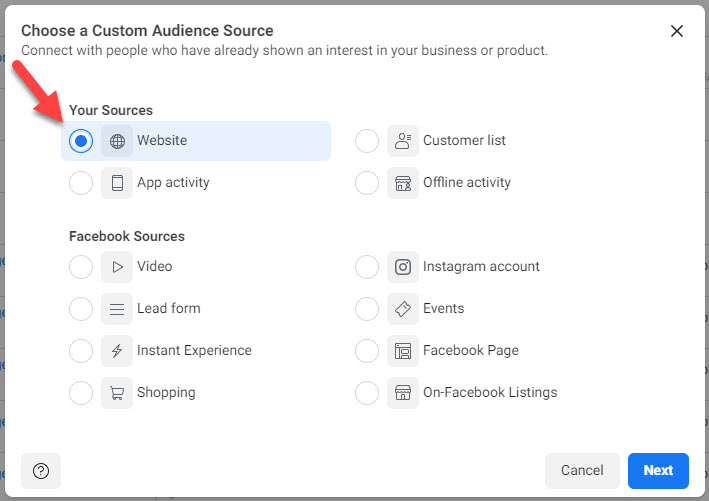Click the Customer list person icon
The image size is (709, 501).
[x=403, y=141]
